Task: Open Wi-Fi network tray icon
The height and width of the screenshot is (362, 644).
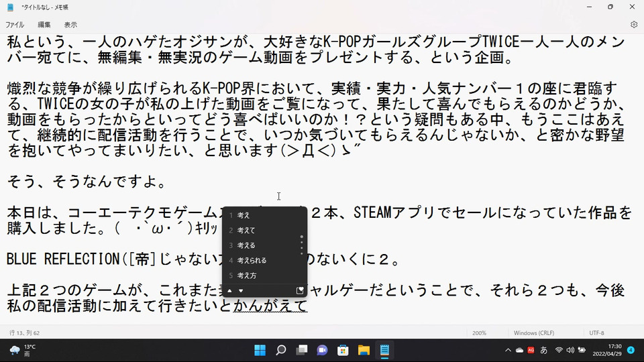Action: (559, 350)
